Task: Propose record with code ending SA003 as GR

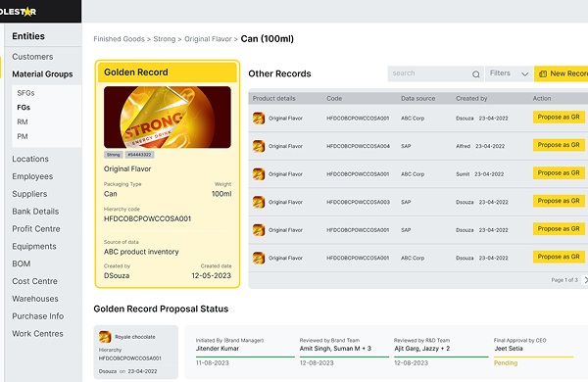Action: [x=559, y=201]
